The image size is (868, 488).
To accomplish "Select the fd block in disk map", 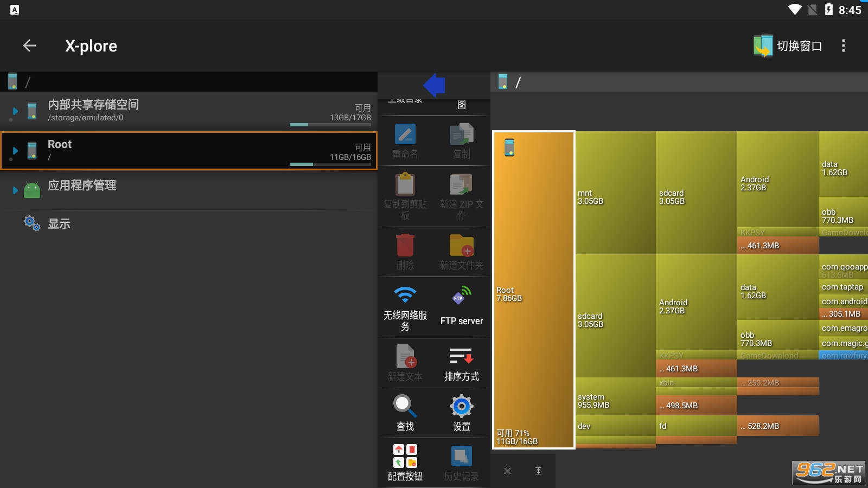I will pyautogui.click(x=697, y=426).
